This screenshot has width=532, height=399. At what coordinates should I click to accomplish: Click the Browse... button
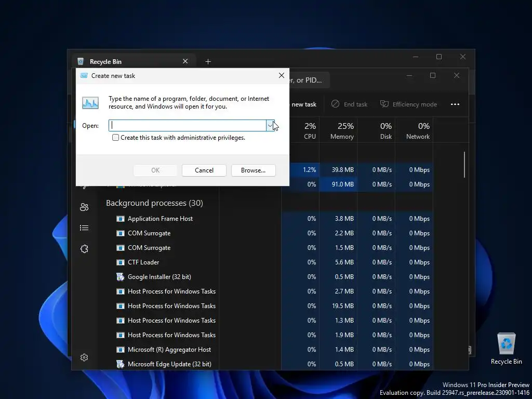pos(253,170)
